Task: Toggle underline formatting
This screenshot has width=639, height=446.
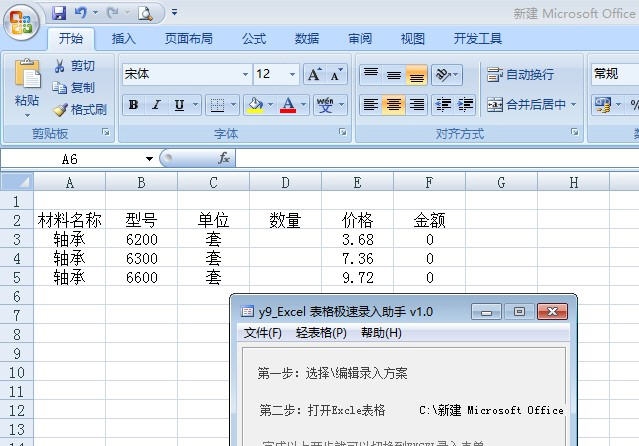Action: [x=179, y=105]
